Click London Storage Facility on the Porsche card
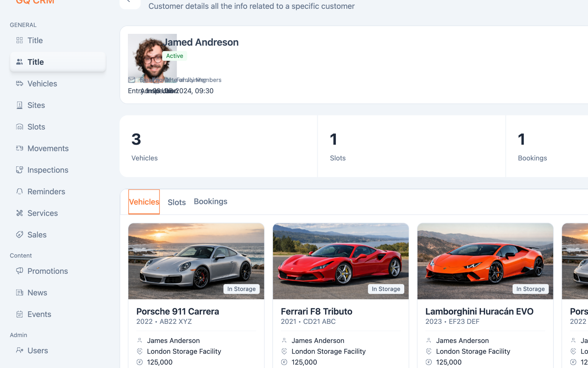This screenshot has width=588, height=368. point(184,351)
